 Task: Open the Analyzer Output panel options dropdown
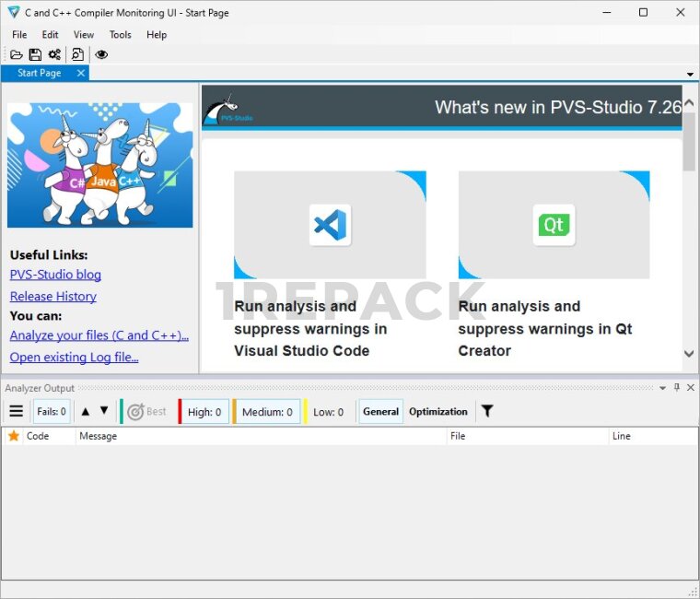tap(663, 388)
